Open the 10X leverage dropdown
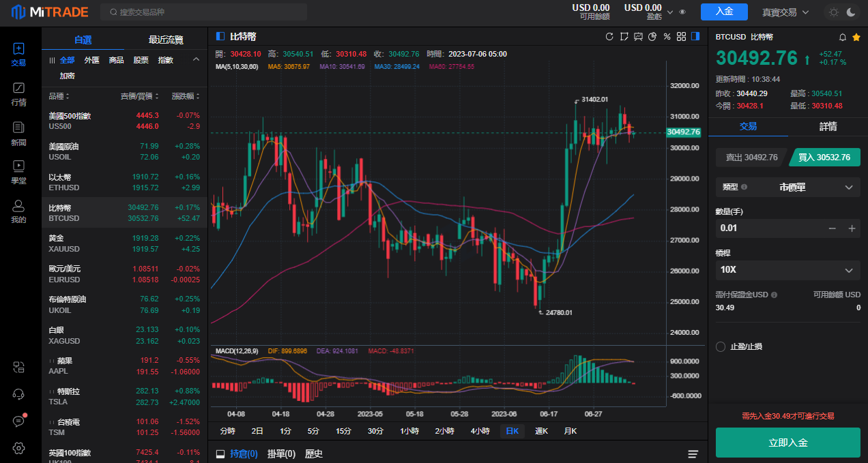The width and height of the screenshot is (868, 463). 787,270
